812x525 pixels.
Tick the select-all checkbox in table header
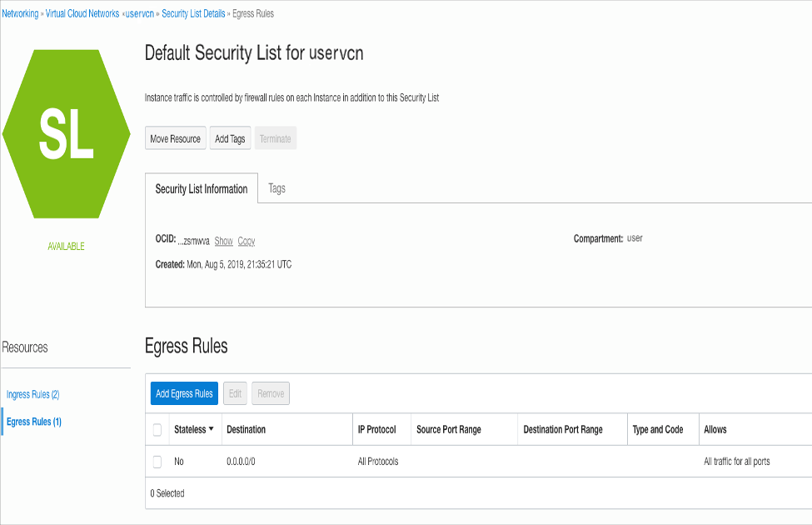(x=157, y=430)
